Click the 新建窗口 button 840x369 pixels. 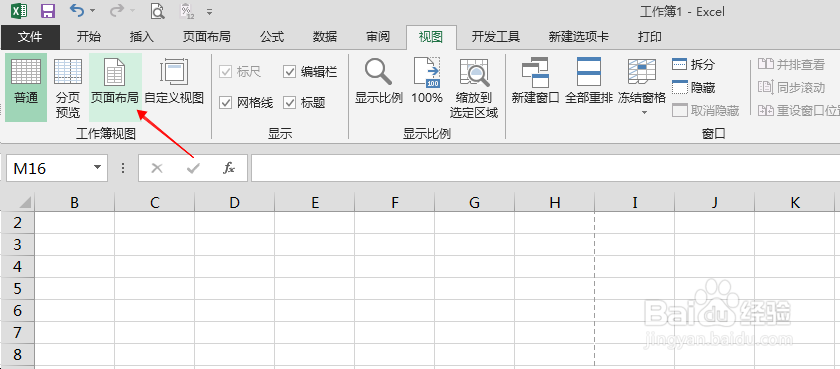535,82
